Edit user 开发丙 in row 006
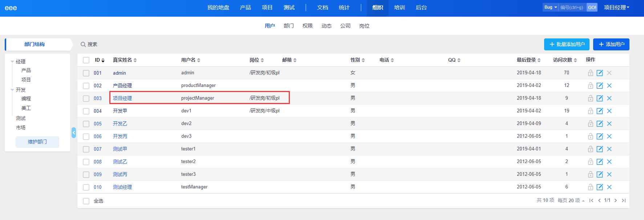The height and width of the screenshot is (220, 644). 600,136
